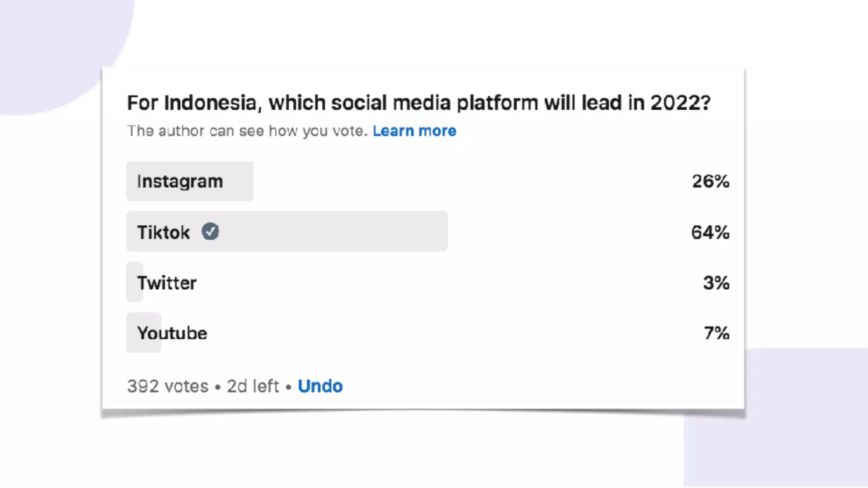The image size is (868, 488).
Task: Click the Tiktok voted checkmark icon
Action: tap(210, 232)
